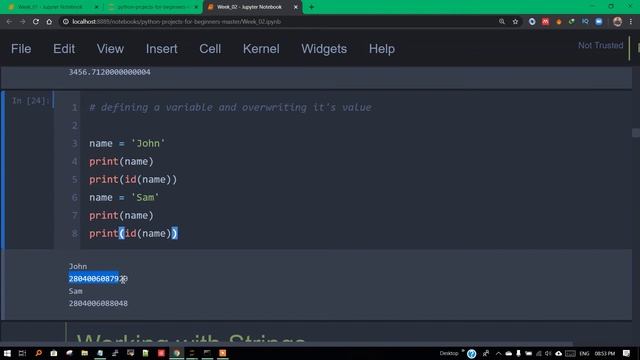Screen dimensions: 640x360
Task: Open the red M browser extension
Action: [x=545, y=22]
